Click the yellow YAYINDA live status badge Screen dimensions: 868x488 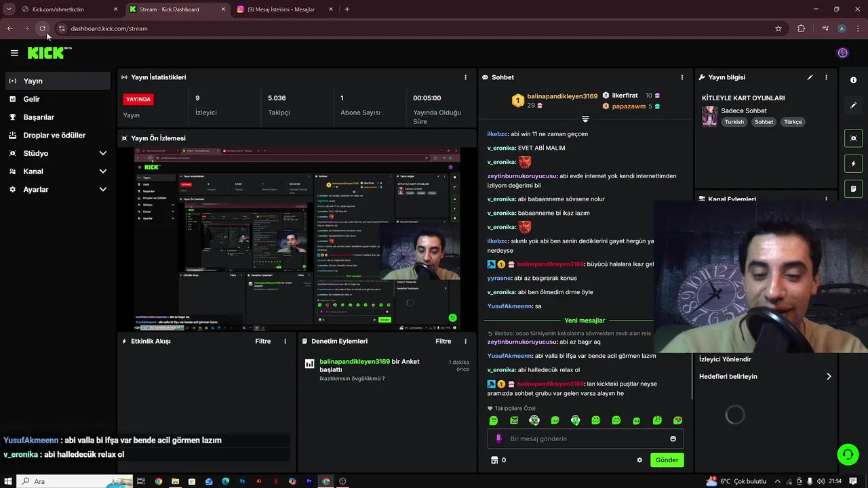tap(138, 99)
